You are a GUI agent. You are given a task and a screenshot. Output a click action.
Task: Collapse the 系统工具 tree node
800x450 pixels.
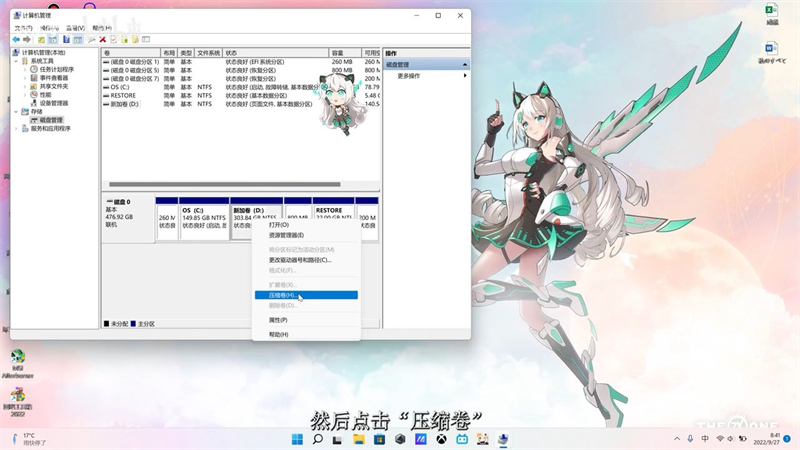click(16, 61)
